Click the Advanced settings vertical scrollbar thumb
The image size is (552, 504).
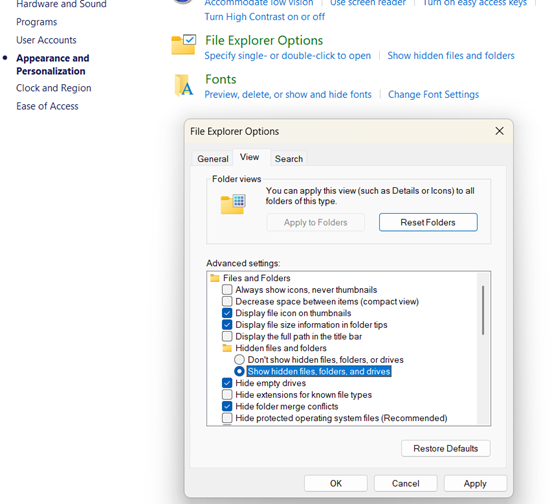tap(483, 310)
